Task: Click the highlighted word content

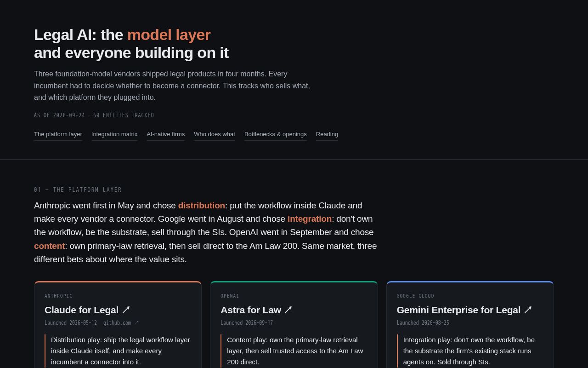Action: point(50,246)
